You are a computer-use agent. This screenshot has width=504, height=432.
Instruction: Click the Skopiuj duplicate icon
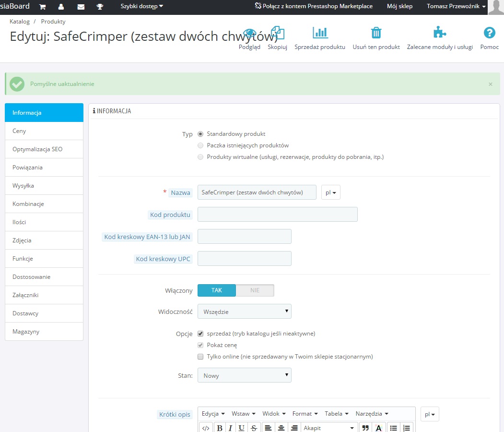(x=277, y=33)
